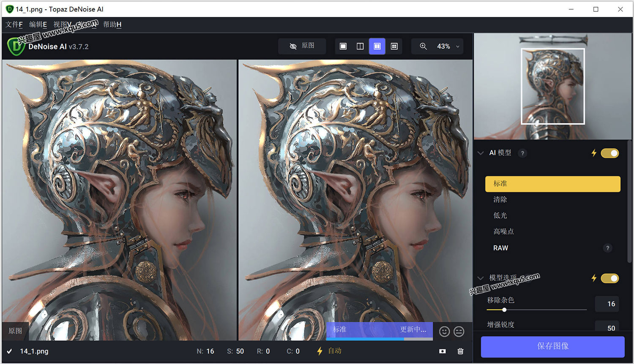Screen dimensions: 634x364
Task: Click the right panel scrollbar
Action: pyautogui.click(x=630, y=202)
